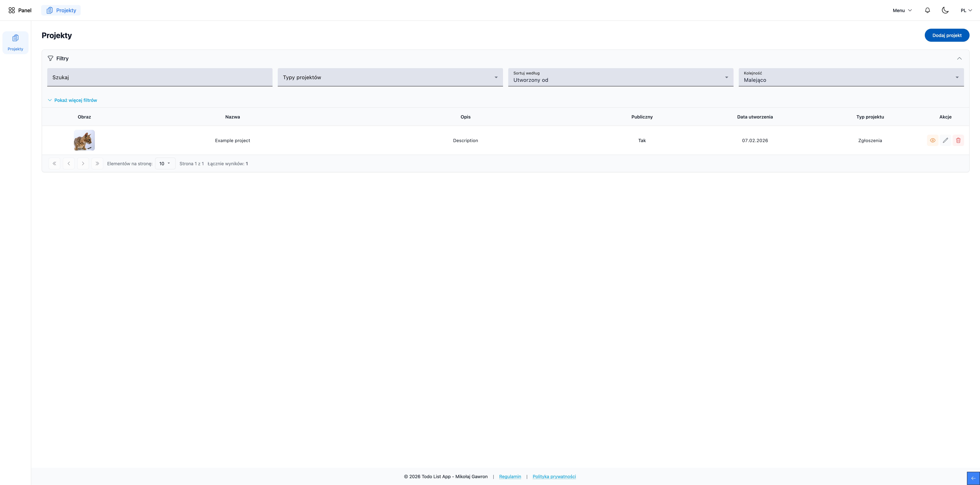The image size is (980, 485).
Task: Open Kolejność dropdown
Action: pos(851,77)
